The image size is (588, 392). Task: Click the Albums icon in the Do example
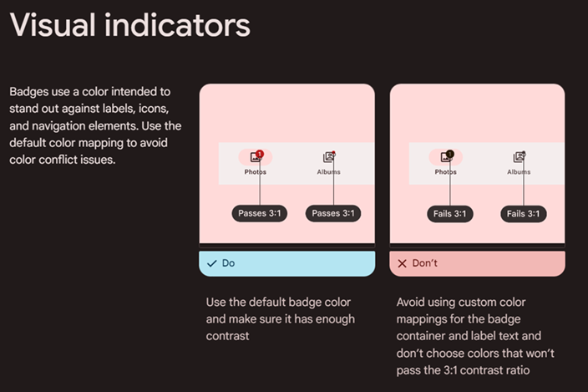pyautogui.click(x=328, y=157)
